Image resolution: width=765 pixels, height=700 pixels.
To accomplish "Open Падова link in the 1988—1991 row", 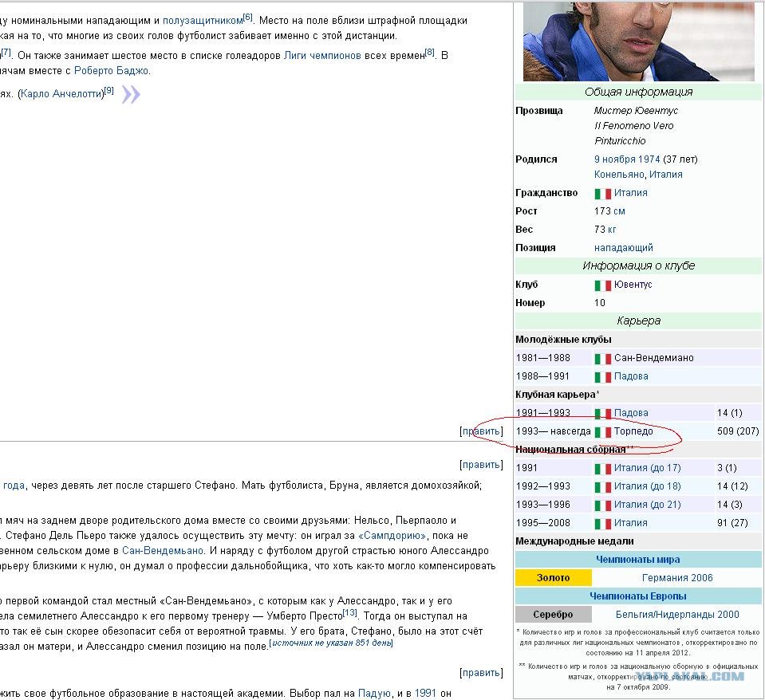I will (x=631, y=376).
